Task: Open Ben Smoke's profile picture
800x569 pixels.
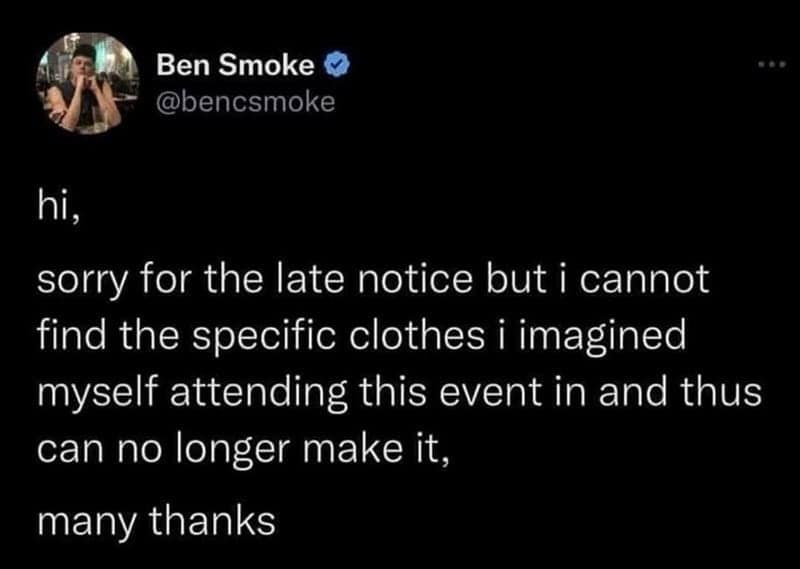Action: coord(80,84)
